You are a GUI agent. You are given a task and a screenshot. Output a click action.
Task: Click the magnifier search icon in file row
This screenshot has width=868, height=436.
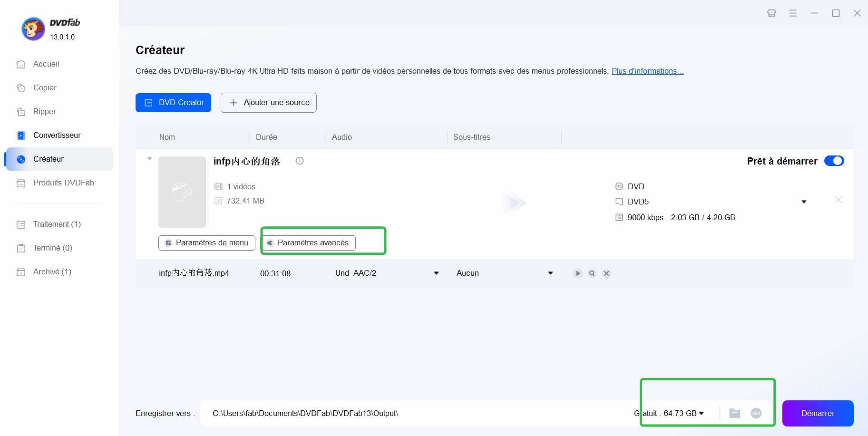[x=592, y=273]
